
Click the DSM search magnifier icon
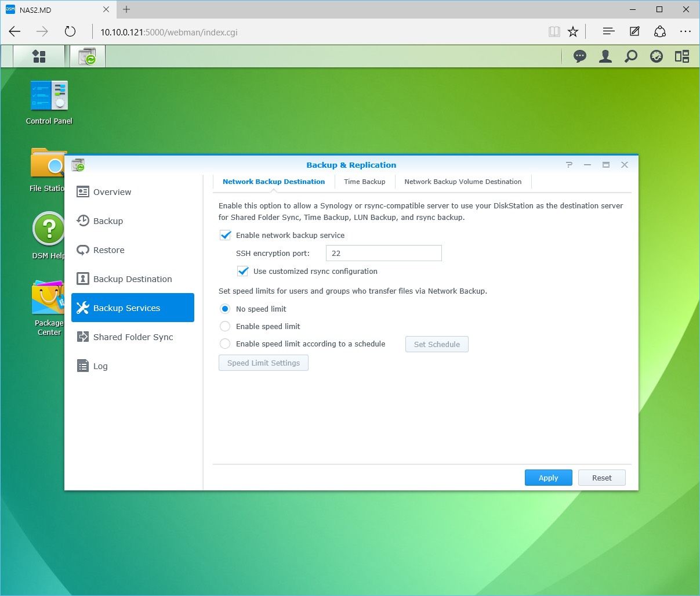[630, 56]
